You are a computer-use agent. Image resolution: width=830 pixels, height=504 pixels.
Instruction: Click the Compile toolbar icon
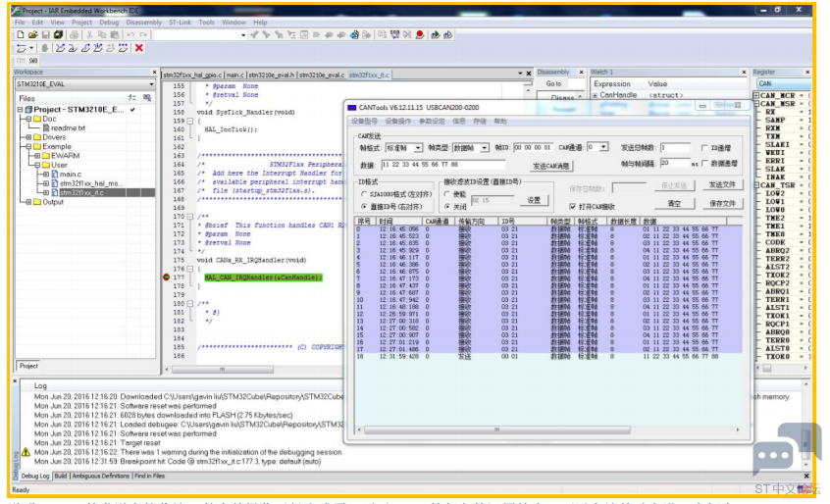pos(382,35)
